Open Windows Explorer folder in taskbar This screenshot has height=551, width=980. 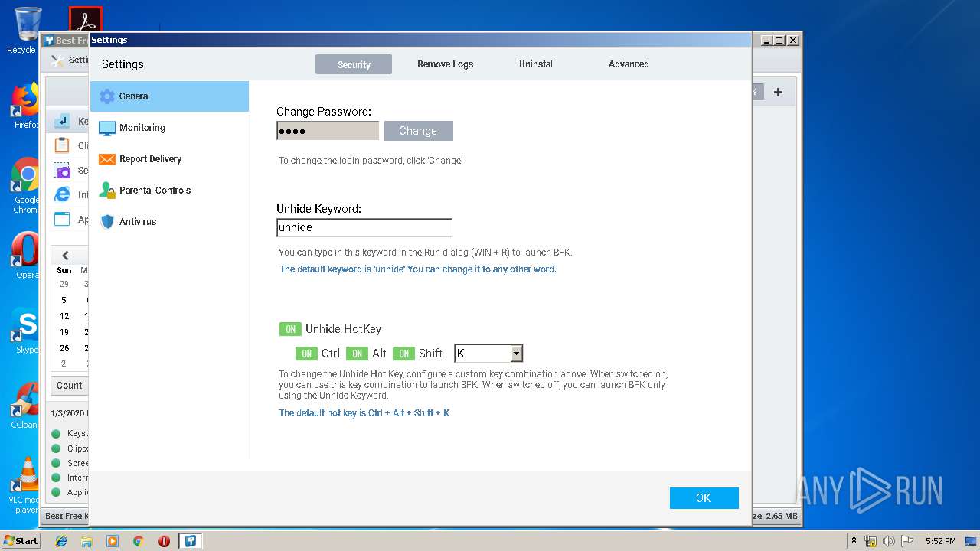click(87, 541)
